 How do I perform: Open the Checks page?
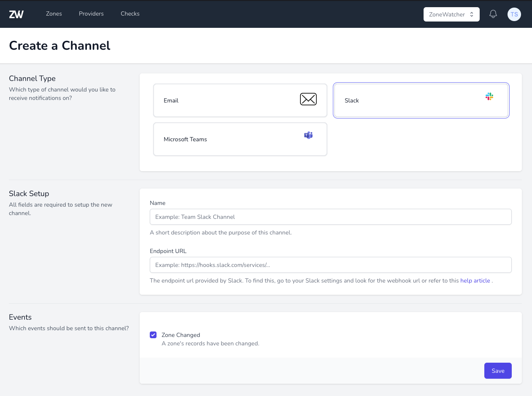130,13
